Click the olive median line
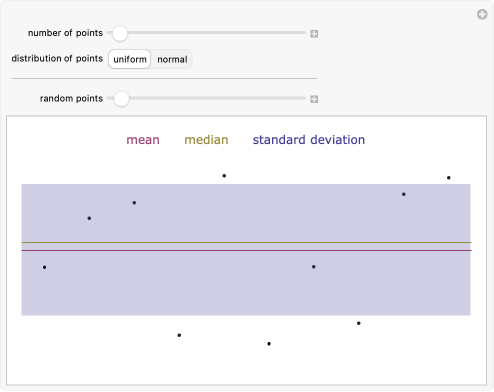 tap(246, 242)
